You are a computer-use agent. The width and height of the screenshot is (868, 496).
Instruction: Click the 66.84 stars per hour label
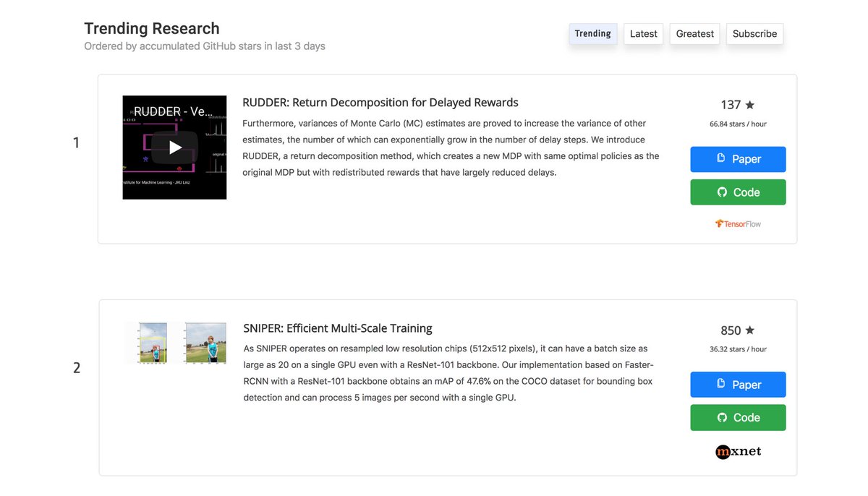coord(738,124)
